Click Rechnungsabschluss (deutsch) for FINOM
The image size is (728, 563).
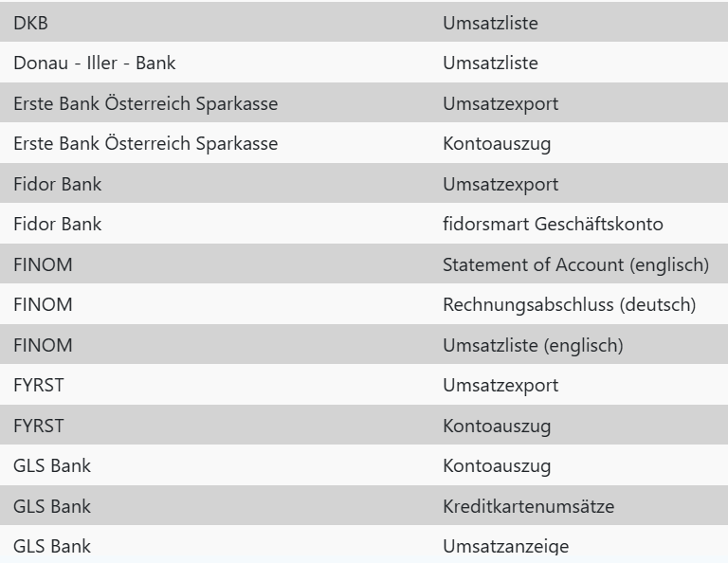pos(570,305)
